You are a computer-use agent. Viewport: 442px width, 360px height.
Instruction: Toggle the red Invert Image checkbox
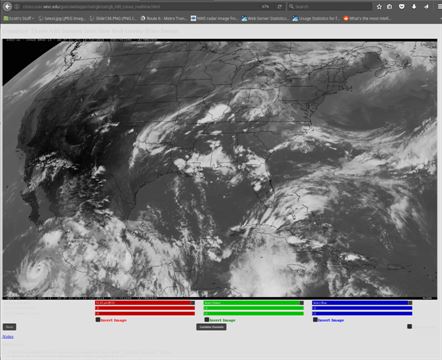[98, 320]
